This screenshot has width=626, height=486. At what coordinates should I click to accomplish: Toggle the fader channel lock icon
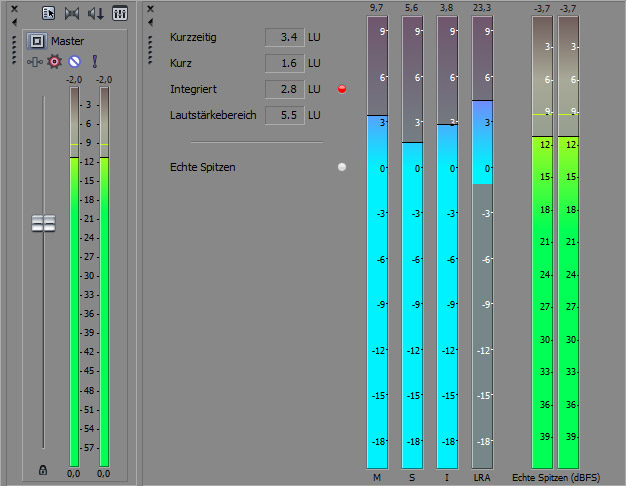[43, 469]
